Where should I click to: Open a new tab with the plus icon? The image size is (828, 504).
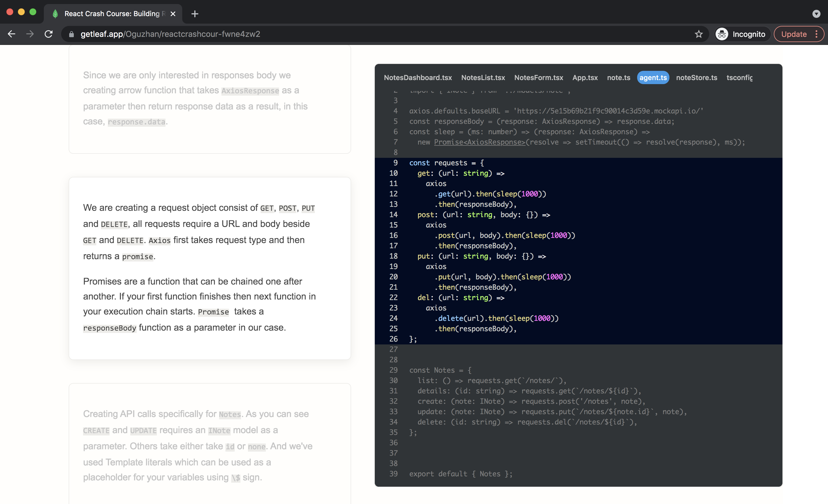click(x=195, y=14)
